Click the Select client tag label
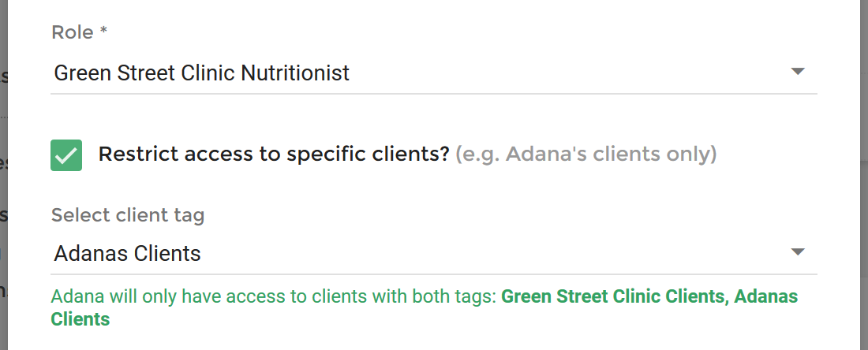The width and height of the screenshot is (868, 350). (x=128, y=215)
